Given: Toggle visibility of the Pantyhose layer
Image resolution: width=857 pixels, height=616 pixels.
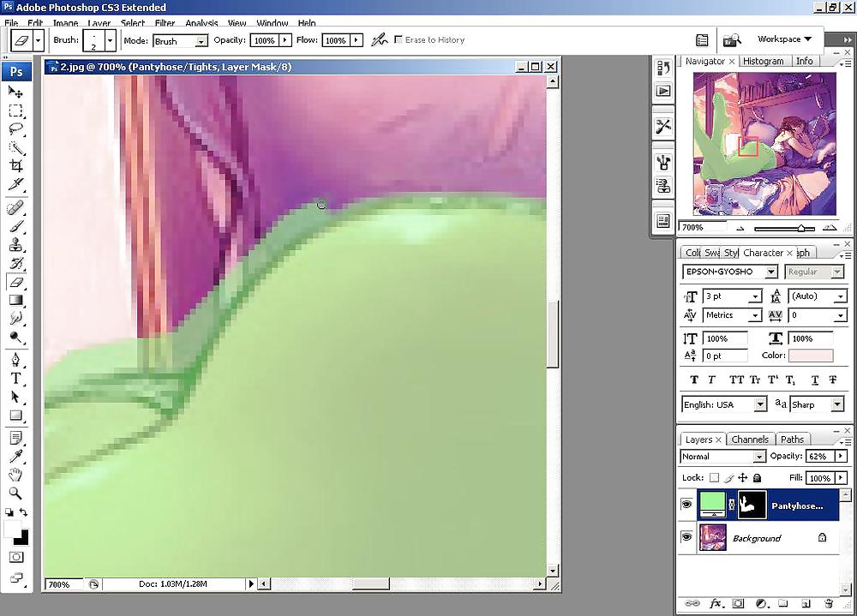Looking at the screenshot, I should (686, 505).
